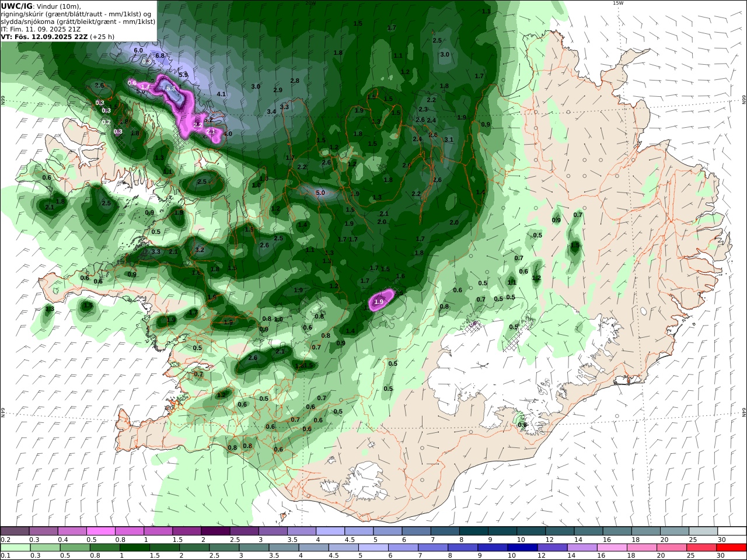This screenshot has width=747, height=560.
Task: Pick the bottom legend swatch labeled 9
Action: click(493, 548)
